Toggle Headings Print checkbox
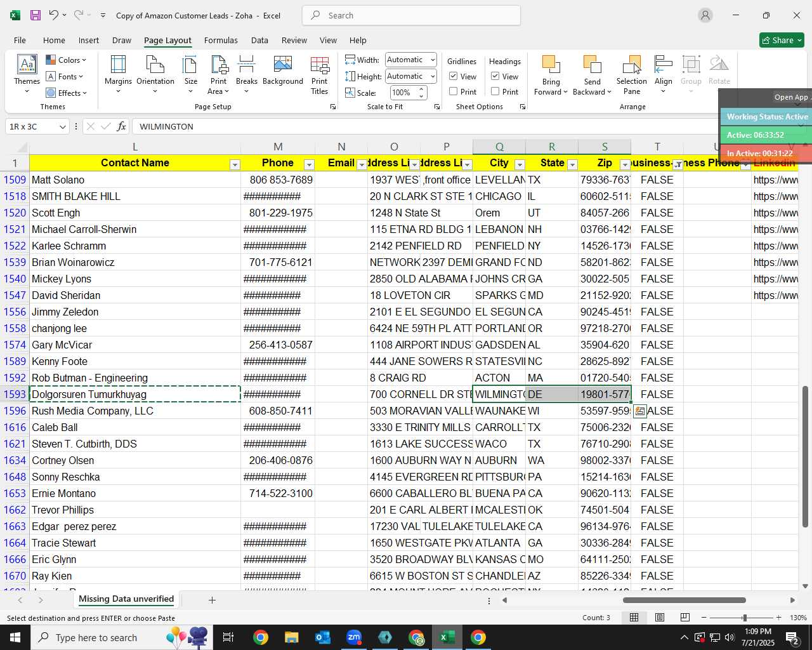Image resolution: width=812 pixels, height=650 pixels. pos(495,91)
